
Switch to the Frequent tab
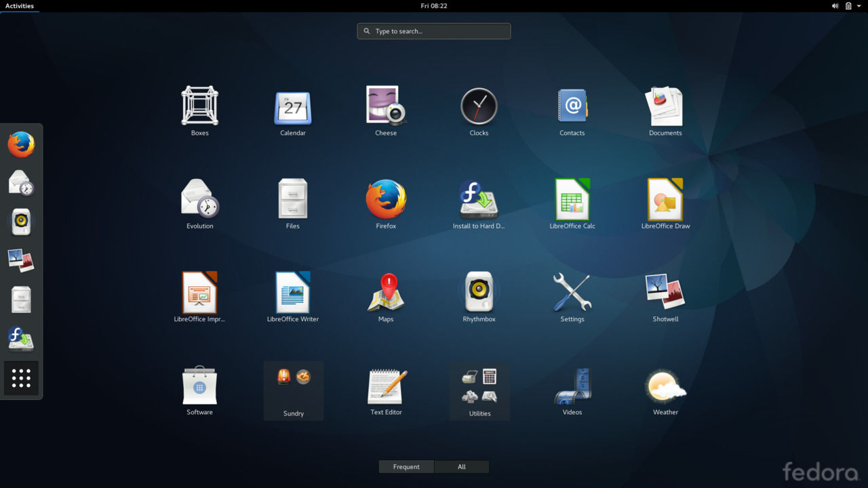click(x=406, y=466)
